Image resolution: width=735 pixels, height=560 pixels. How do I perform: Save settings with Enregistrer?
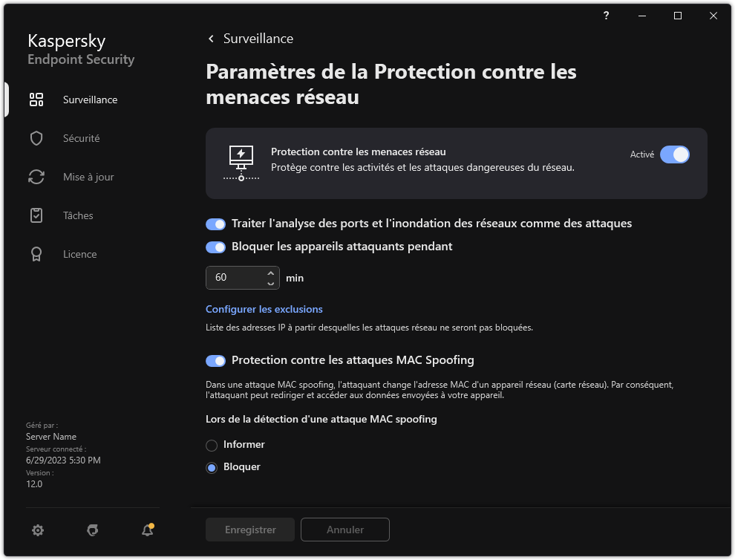[249, 530]
